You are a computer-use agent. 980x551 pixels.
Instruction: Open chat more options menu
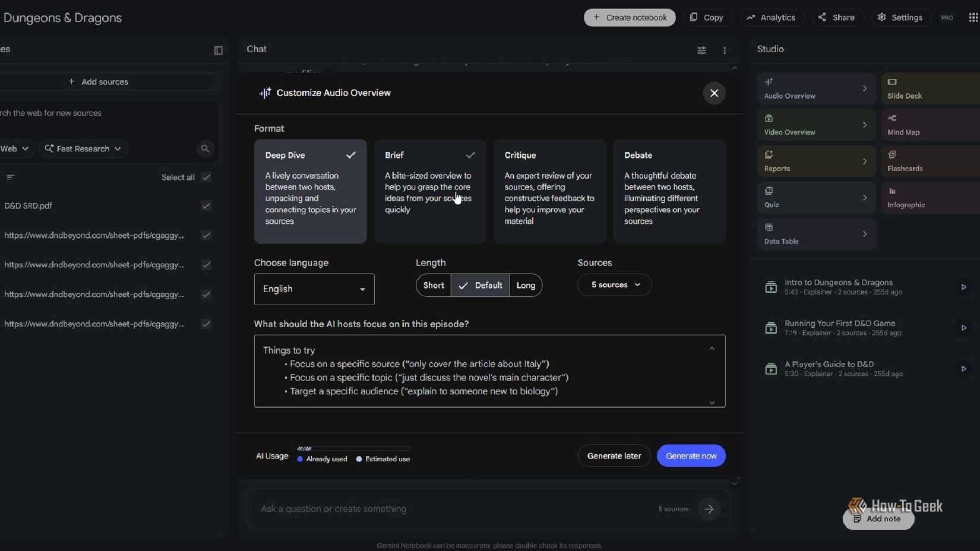(725, 50)
